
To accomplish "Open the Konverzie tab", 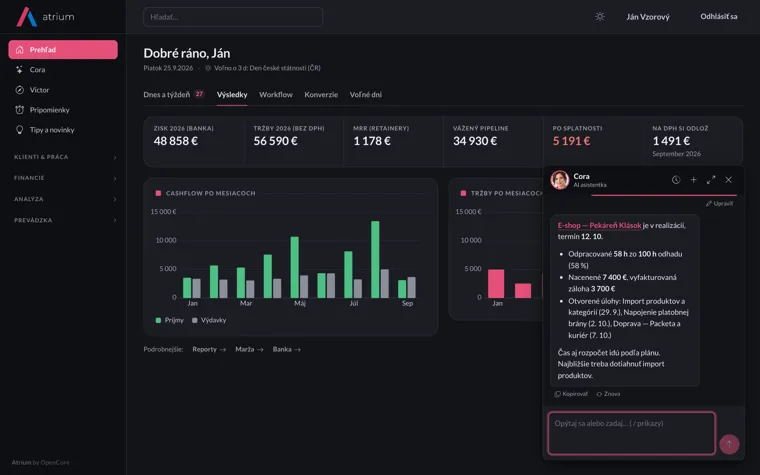I will click(x=321, y=95).
